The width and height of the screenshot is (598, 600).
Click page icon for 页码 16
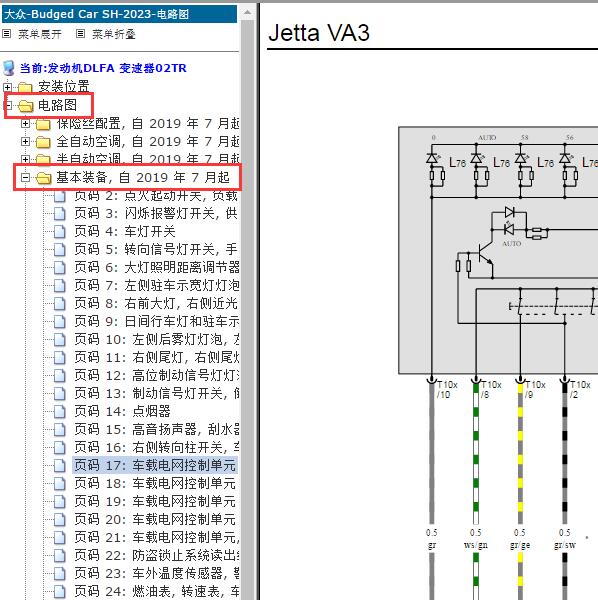(x=59, y=447)
